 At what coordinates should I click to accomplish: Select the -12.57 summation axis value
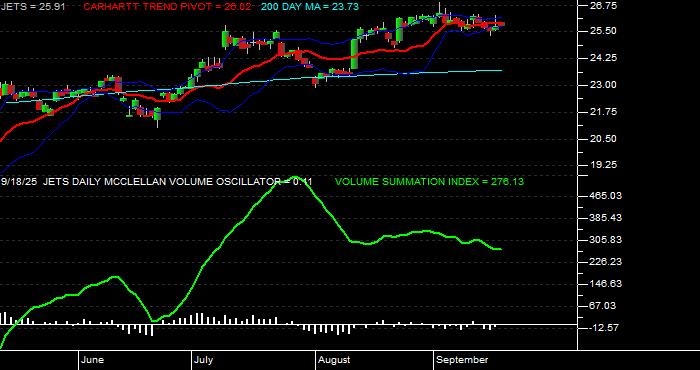(x=603, y=328)
